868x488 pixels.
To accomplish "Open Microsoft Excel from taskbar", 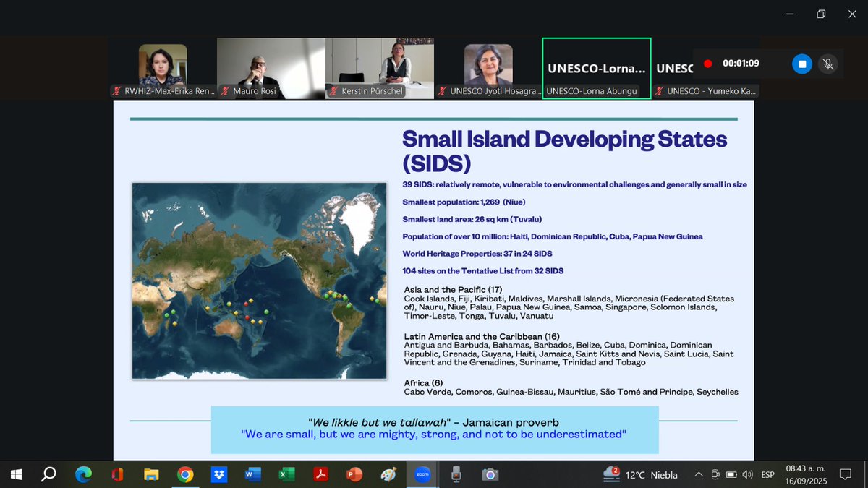I will coord(286,475).
